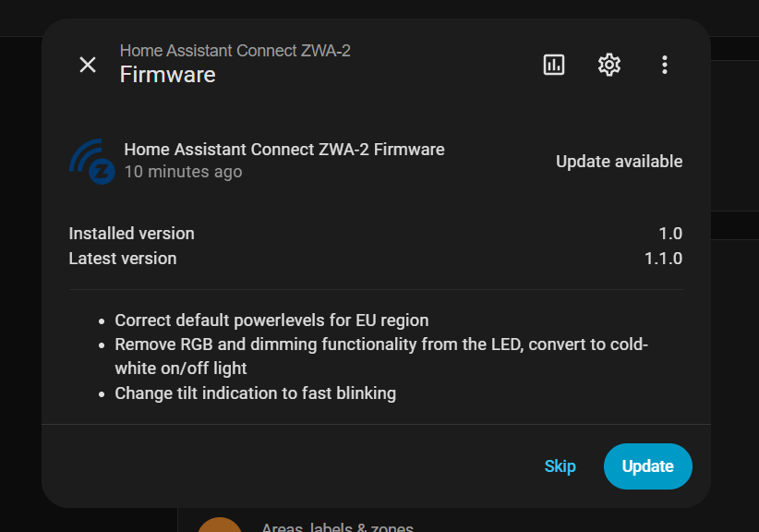Select the Firmware dialog title text
759x532 pixels.
(x=167, y=74)
